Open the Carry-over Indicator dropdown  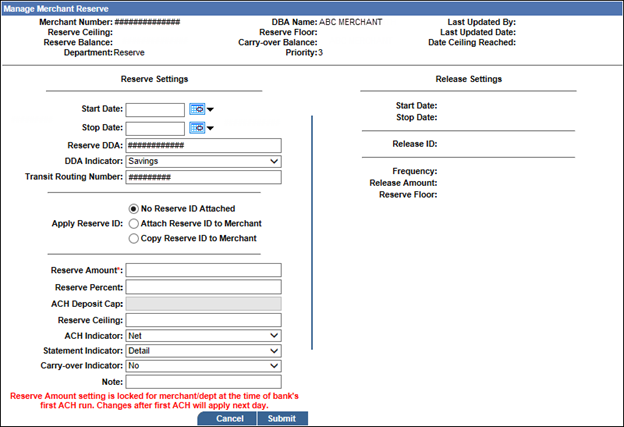click(x=203, y=366)
